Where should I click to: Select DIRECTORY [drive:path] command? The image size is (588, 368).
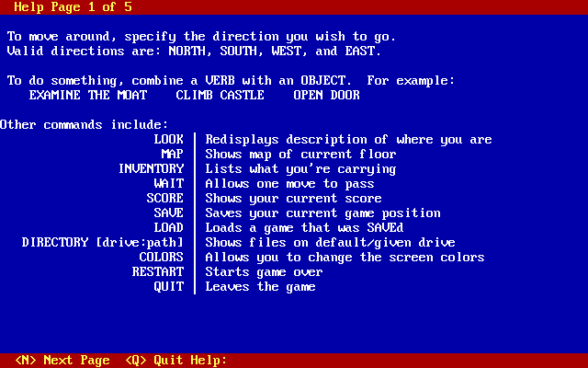[x=103, y=242]
